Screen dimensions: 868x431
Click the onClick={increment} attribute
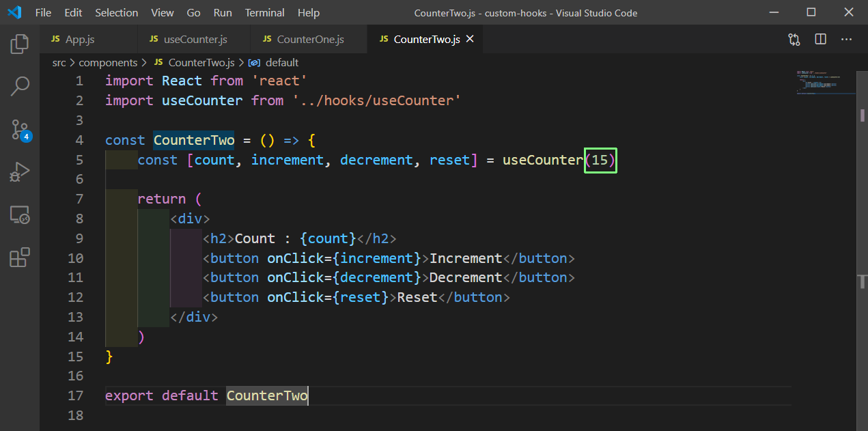[344, 258]
